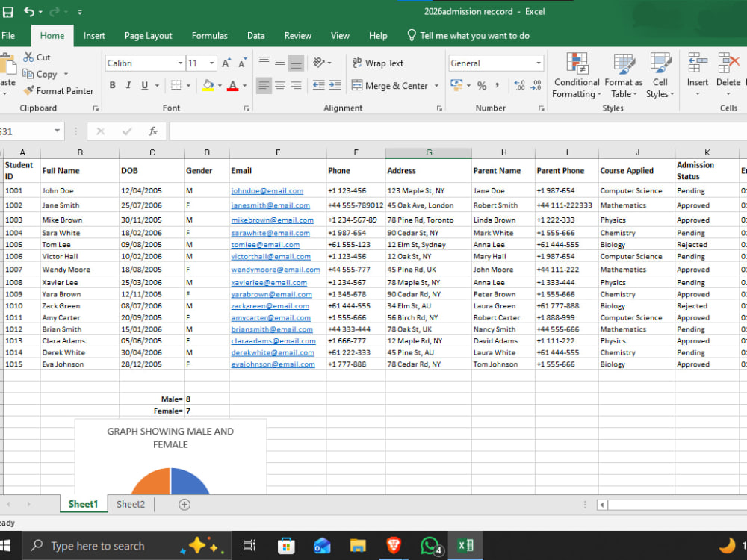This screenshot has height=560, width=747.
Task: Expand the Merge & Center dropdown arrow
Action: click(x=436, y=86)
